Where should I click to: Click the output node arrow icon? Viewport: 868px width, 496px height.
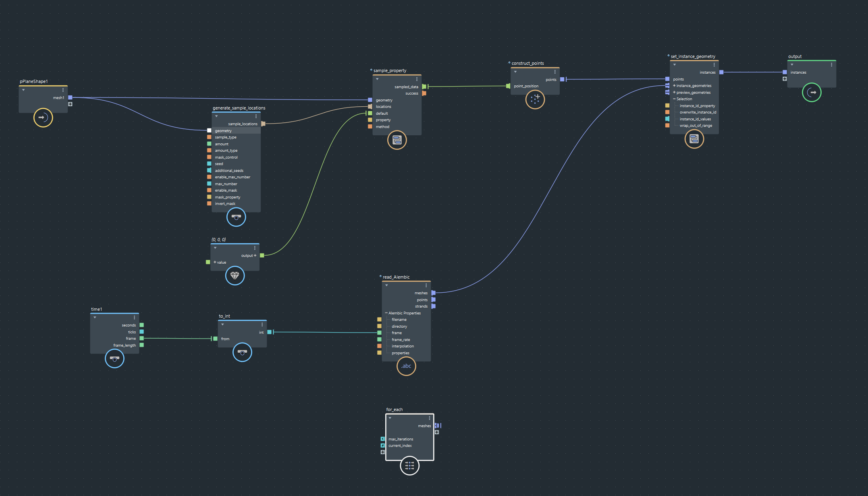coord(812,92)
